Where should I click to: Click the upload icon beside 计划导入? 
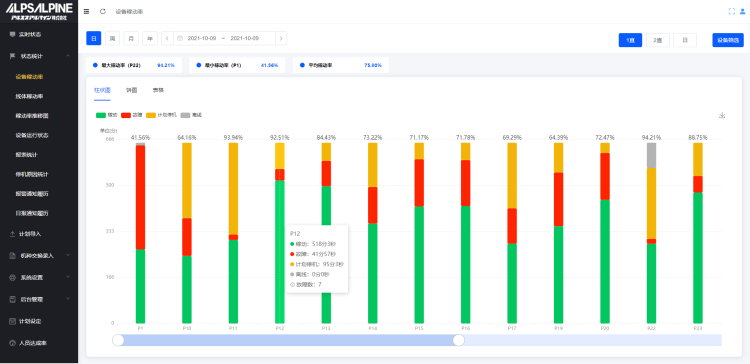(12, 234)
